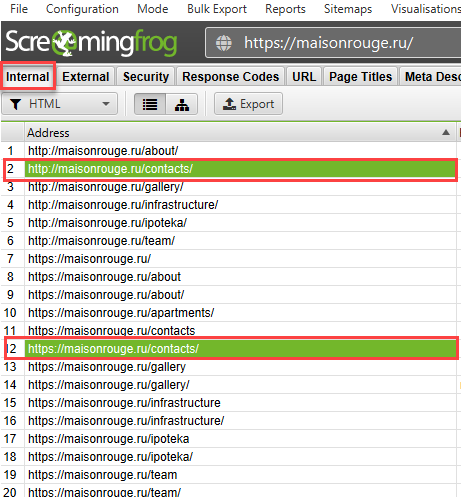Screen dimensions: 461x497
Task: Open the File menu
Action: coord(19,9)
